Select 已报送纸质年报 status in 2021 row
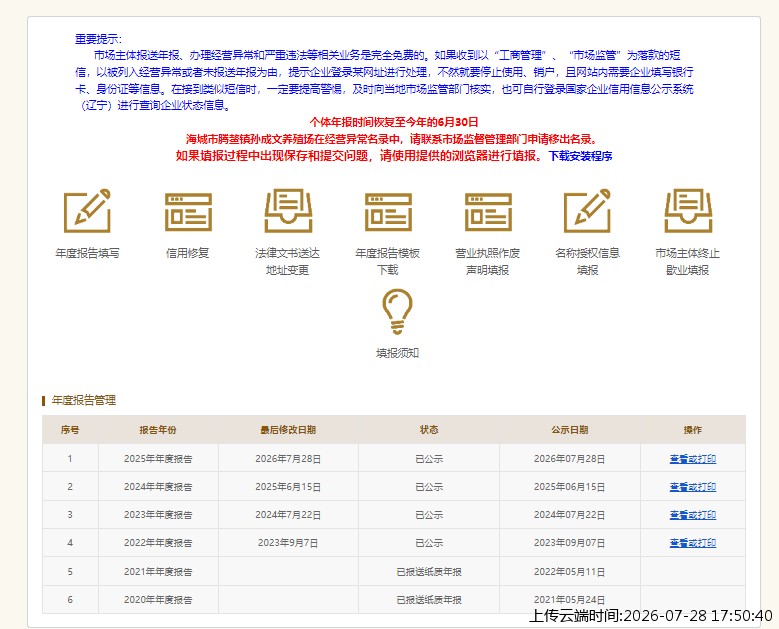 429,572
